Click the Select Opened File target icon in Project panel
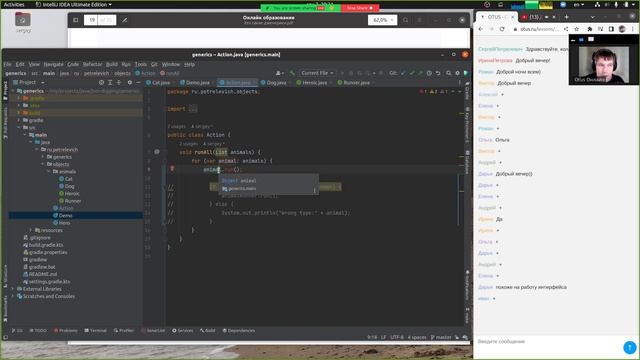 [101, 82]
